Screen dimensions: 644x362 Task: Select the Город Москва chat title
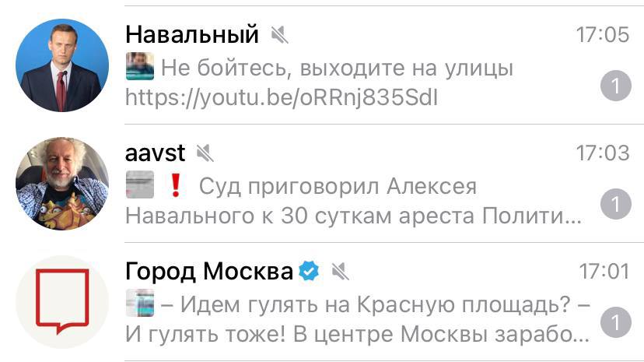pos(209,272)
